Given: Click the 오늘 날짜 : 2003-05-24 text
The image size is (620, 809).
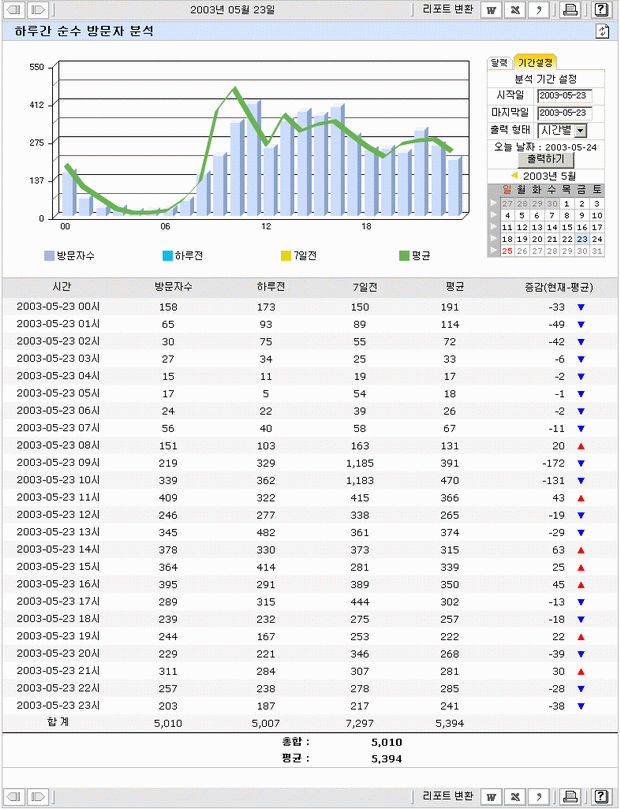Looking at the screenshot, I should point(545,147).
